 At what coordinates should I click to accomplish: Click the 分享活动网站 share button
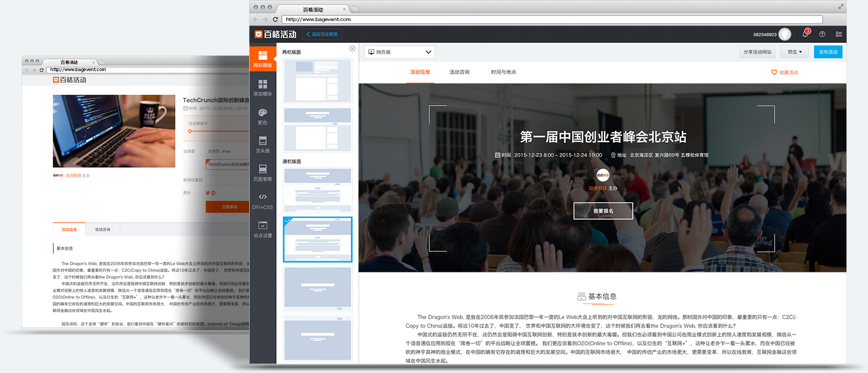coord(757,52)
